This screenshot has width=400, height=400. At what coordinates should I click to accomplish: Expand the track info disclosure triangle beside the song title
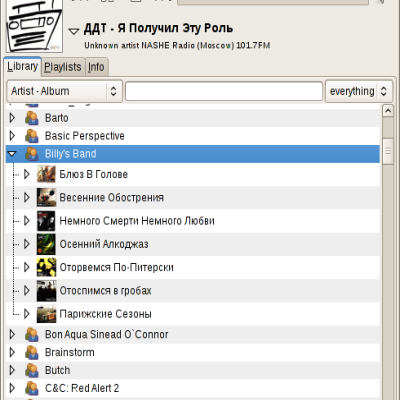(74, 32)
